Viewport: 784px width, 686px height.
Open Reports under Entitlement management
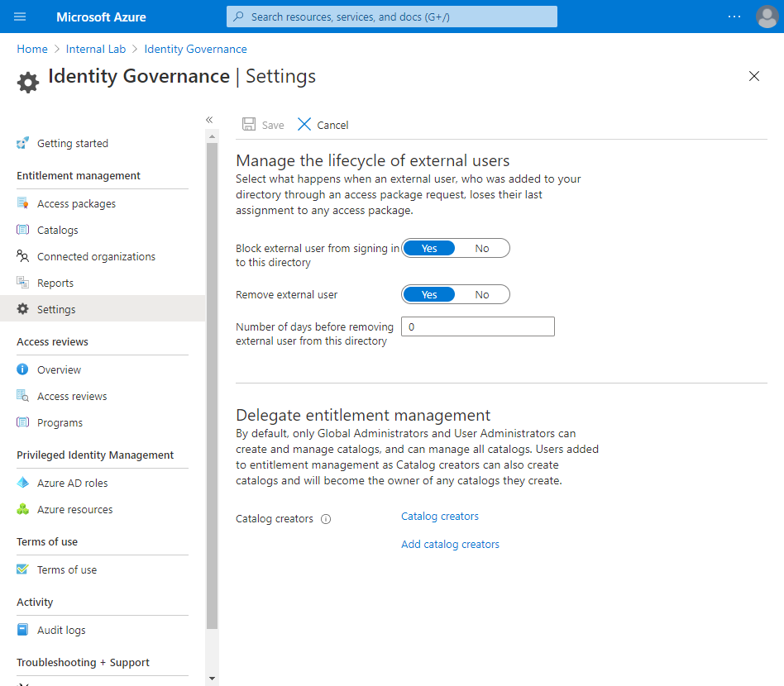pos(55,282)
